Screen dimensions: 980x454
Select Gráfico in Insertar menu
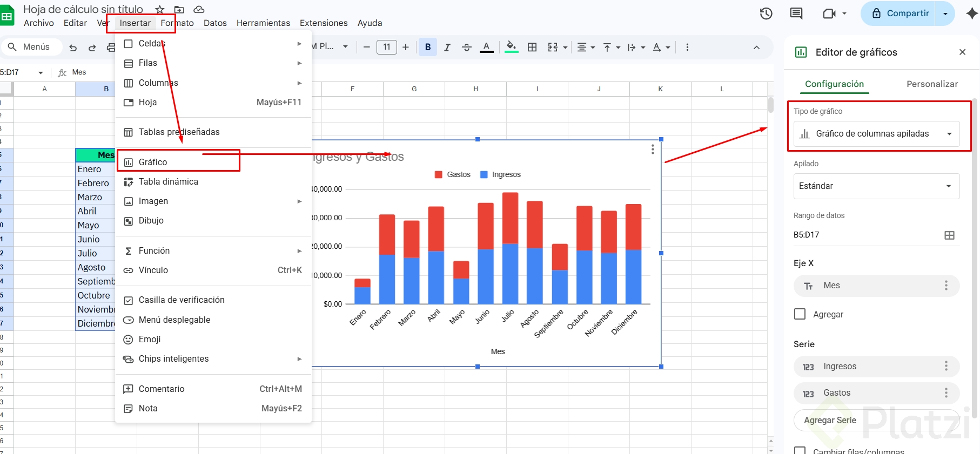point(213,162)
